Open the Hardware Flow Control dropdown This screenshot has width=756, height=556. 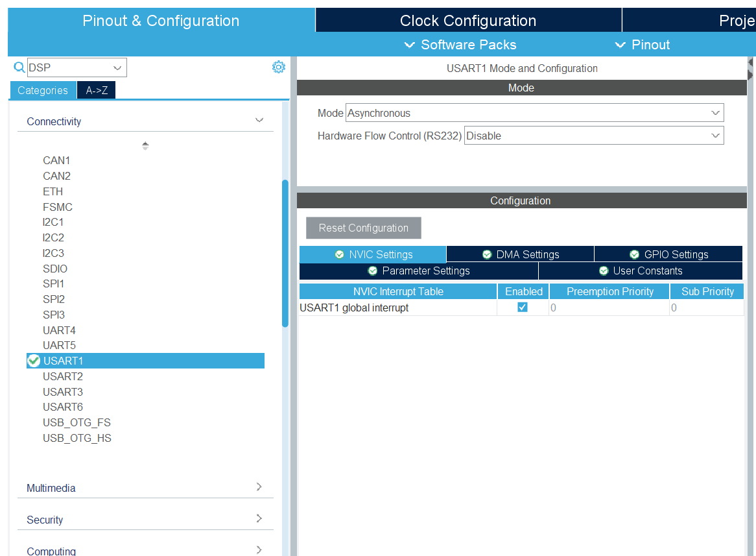(593, 136)
